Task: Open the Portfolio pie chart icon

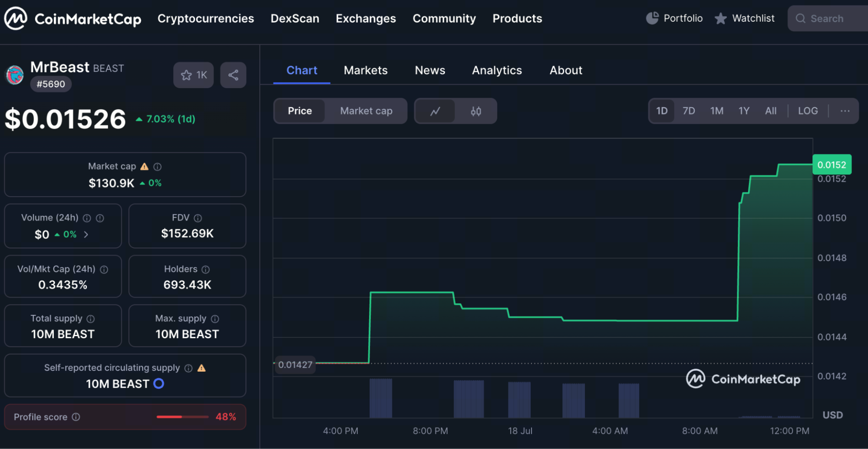Action: click(x=652, y=18)
